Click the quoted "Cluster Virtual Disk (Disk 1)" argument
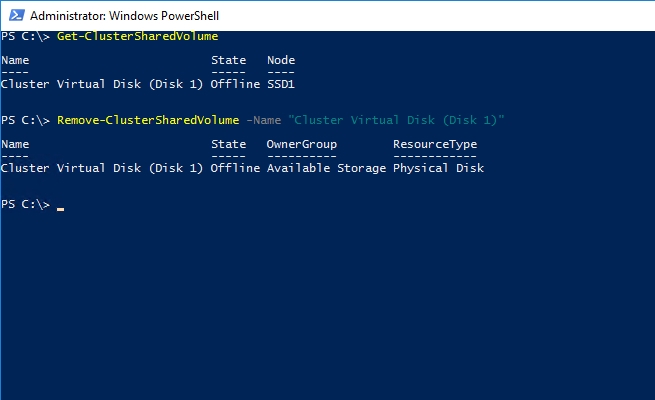655x400 pixels. coord(395,120)
